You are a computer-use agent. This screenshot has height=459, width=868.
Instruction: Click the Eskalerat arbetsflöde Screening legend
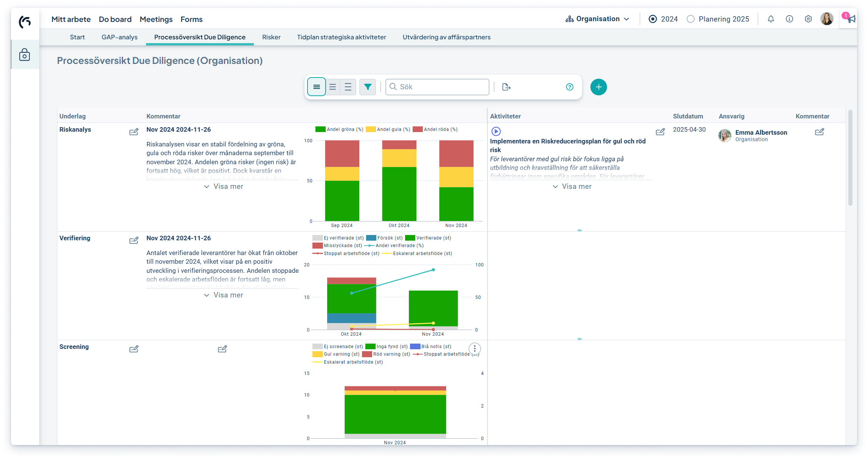(x=348, y=362)
